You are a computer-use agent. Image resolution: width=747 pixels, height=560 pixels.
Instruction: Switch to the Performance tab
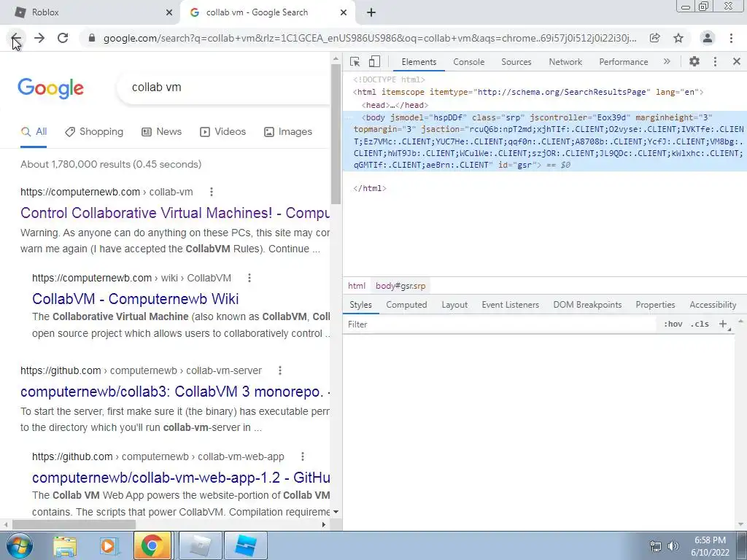point(624,62)
